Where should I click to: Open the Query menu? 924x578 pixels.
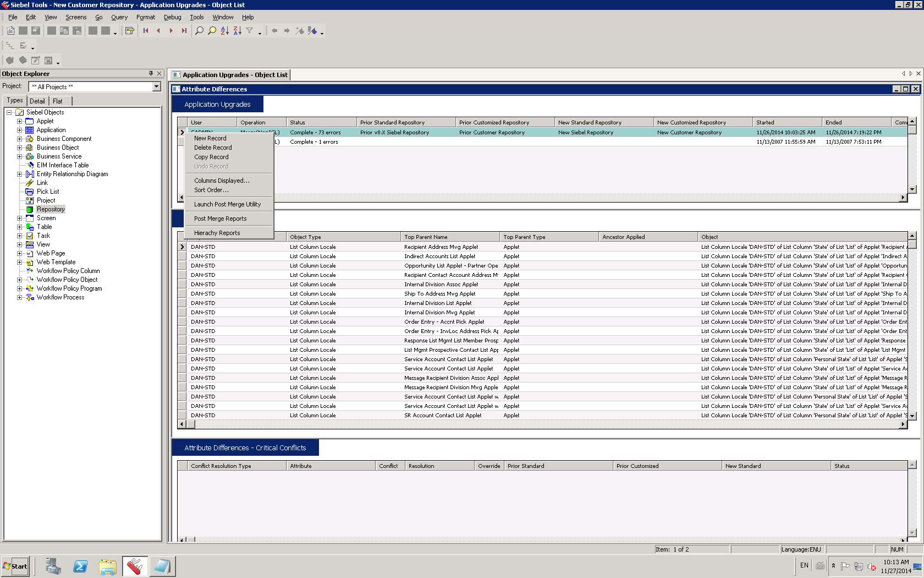(119, 17)
